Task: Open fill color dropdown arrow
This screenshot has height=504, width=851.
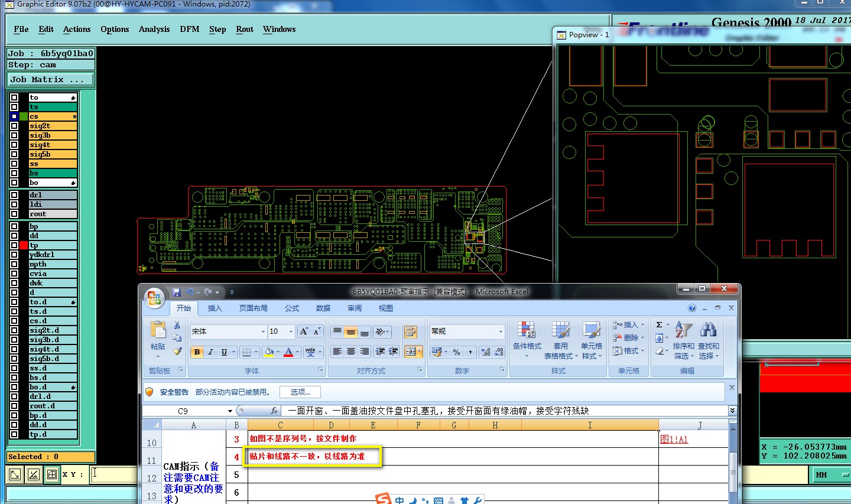Action: [x=278, y=352]
